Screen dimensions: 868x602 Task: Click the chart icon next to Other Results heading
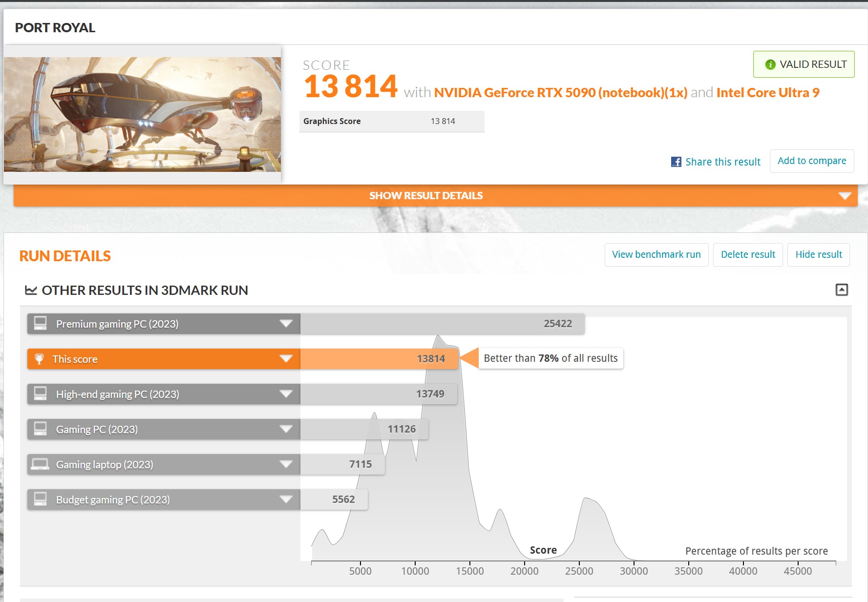31,291
